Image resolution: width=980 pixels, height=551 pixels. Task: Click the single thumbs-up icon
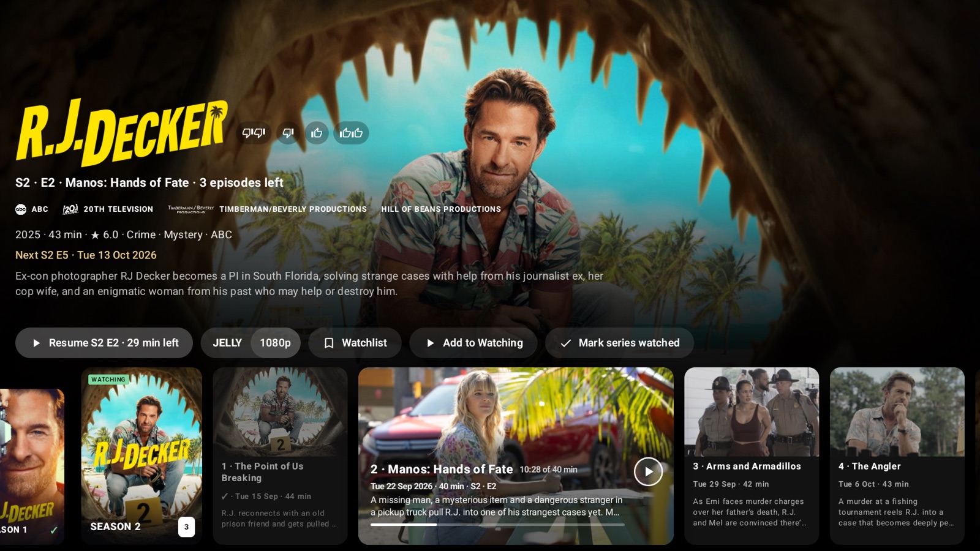pyautogui.click(x=317, y=133)
